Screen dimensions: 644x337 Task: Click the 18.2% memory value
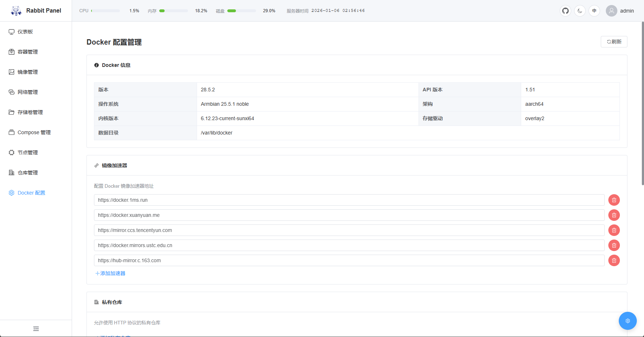click(x=201, y=11)
